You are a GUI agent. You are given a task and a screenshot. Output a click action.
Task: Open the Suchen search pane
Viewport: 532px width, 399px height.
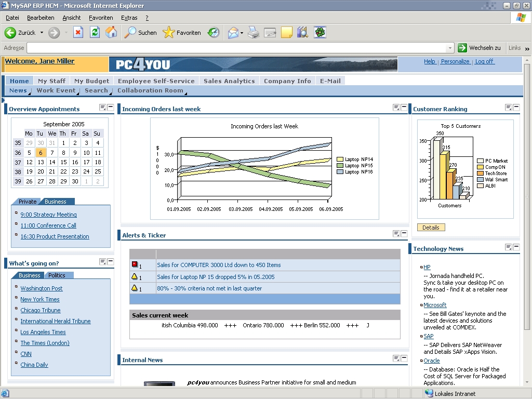click(x=140, y=33)
